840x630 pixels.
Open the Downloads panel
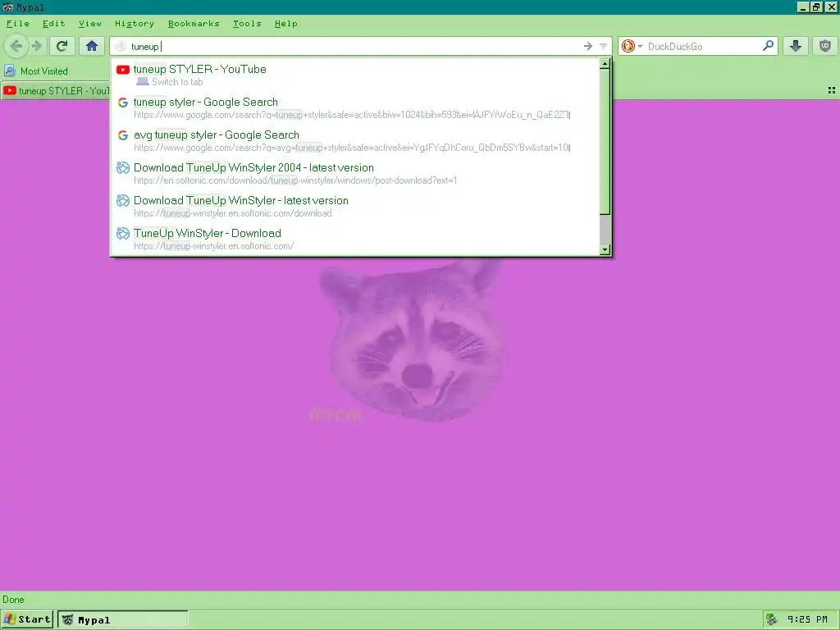tap(796, 46)
